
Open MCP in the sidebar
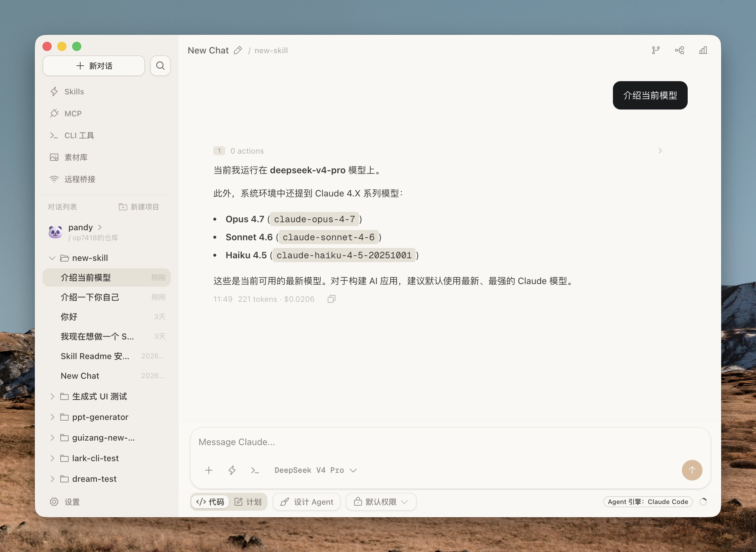73,114
